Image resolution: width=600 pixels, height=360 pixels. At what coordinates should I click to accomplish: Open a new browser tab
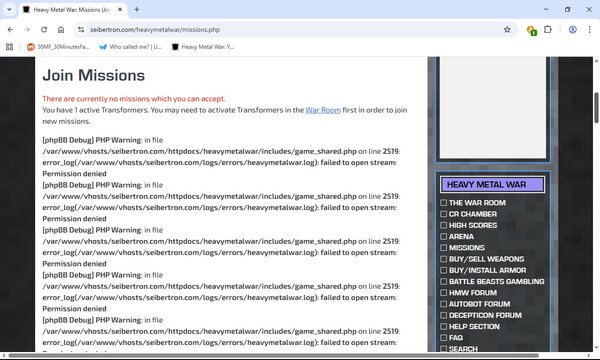click(137, 10)
